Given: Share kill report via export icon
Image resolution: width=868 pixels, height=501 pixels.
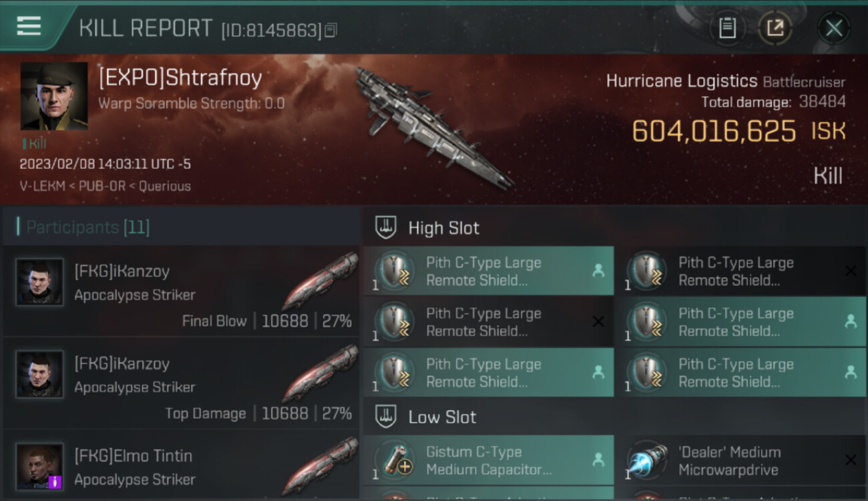Looking at the screenshot, I should [x=775, y=28].
